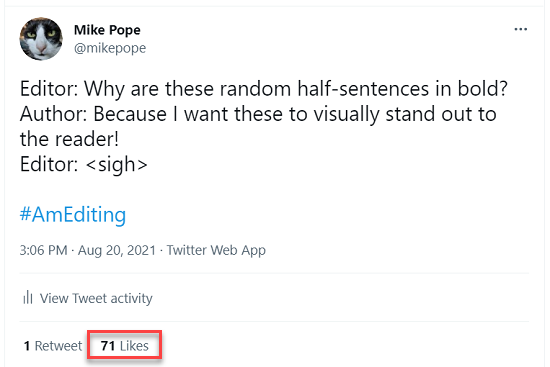Select the number 1 retweet count
Viewport: 550px width, 367px height.
pyautogui.click(x=27, y=346)
